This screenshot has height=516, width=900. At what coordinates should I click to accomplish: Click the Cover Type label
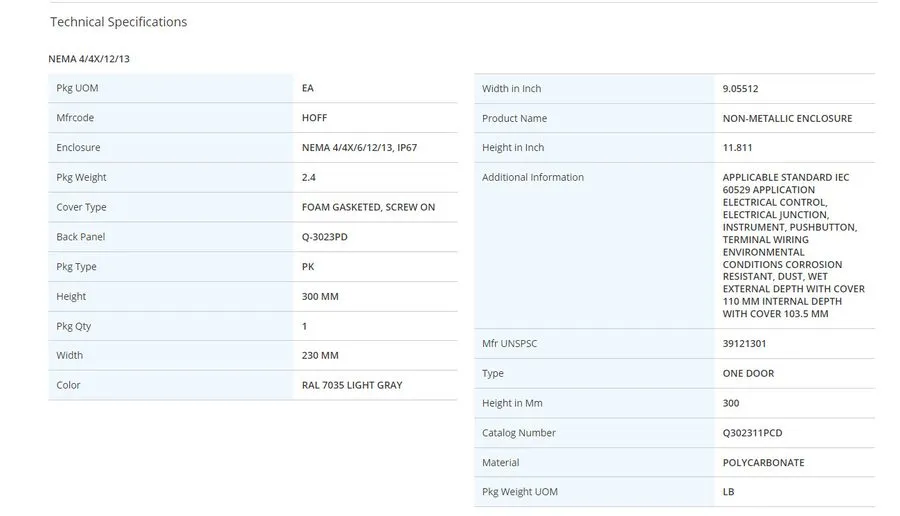tap(81, 207)
